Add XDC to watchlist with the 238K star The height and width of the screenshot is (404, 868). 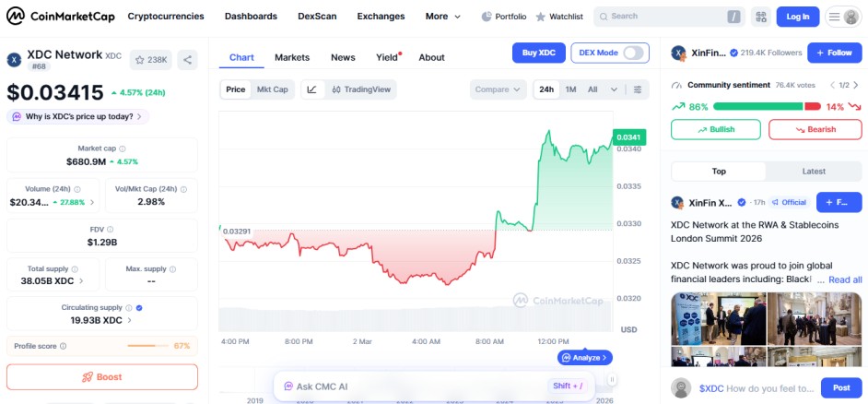(x=151, y=60)
